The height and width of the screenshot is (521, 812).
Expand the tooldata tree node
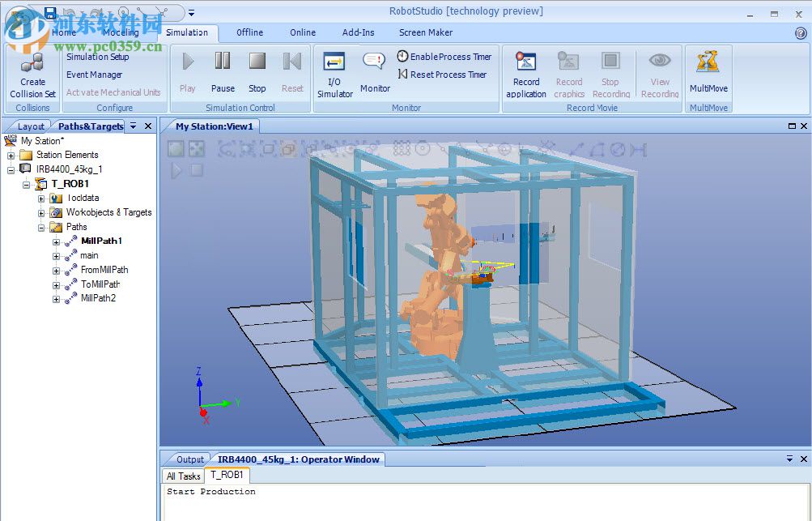41,198
